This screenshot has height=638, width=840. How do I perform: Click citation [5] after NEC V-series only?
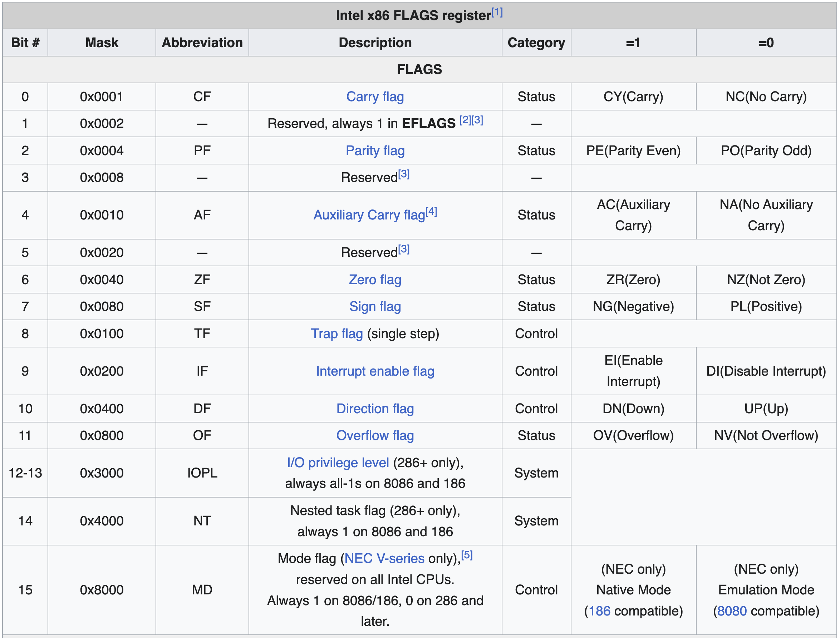467,555
